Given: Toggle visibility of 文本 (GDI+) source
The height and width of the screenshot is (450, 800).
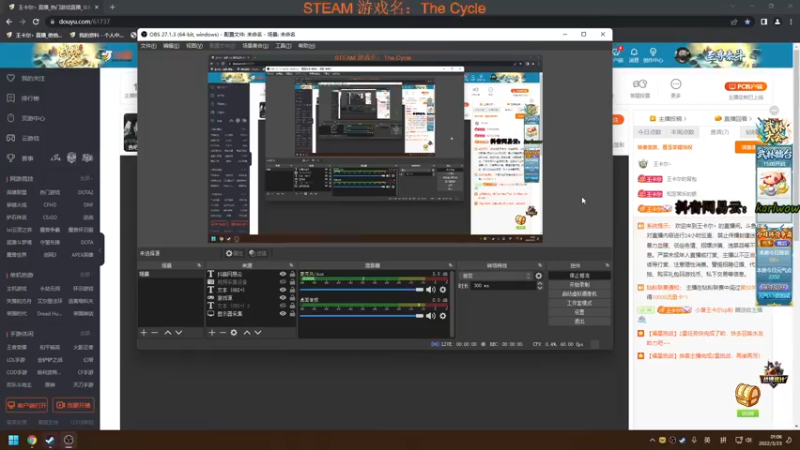Looking at the screenshot, I should 283,290.
